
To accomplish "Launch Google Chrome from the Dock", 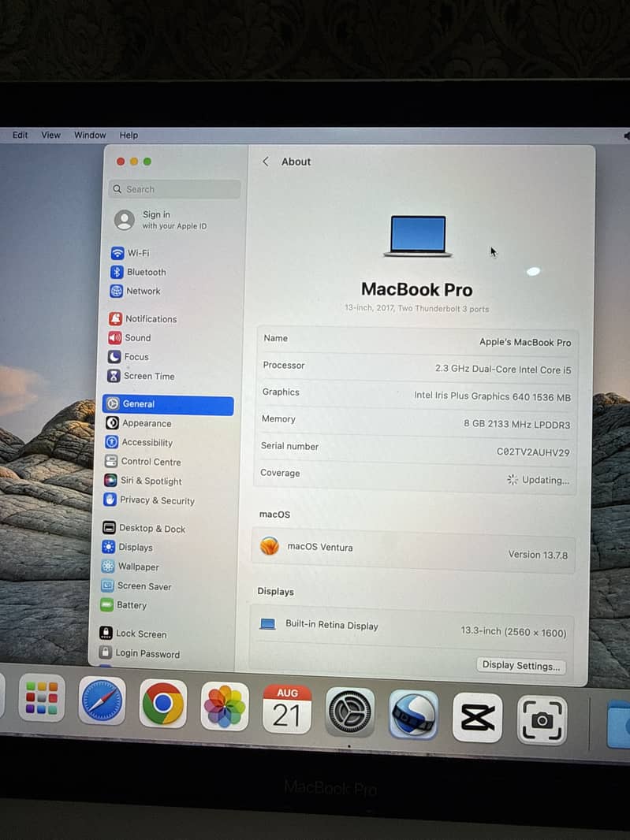I will click(x=163, y=704).
